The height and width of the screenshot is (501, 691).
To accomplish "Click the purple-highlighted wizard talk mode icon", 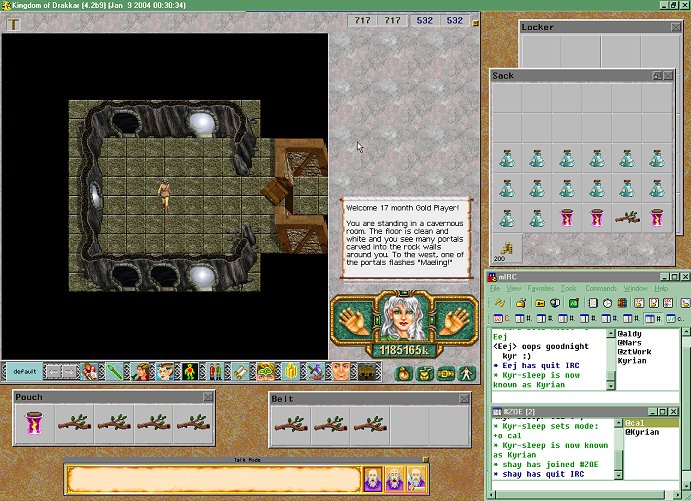I will [373, 479].
